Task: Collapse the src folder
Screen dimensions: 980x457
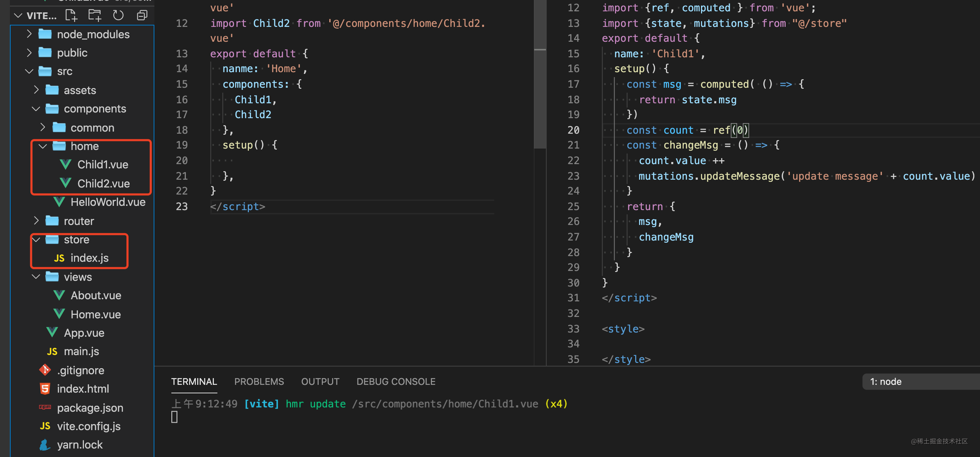Action: click(29, 71)
